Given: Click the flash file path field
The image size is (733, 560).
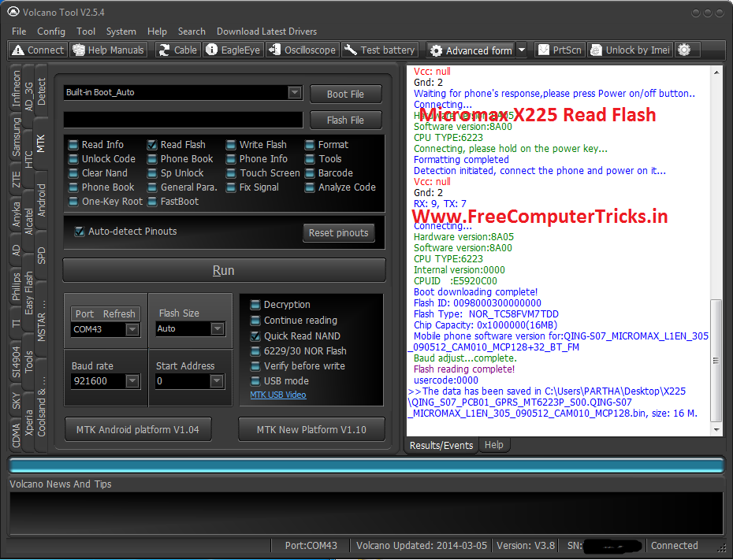Looking at the screenshot, I should coord(183,120).
